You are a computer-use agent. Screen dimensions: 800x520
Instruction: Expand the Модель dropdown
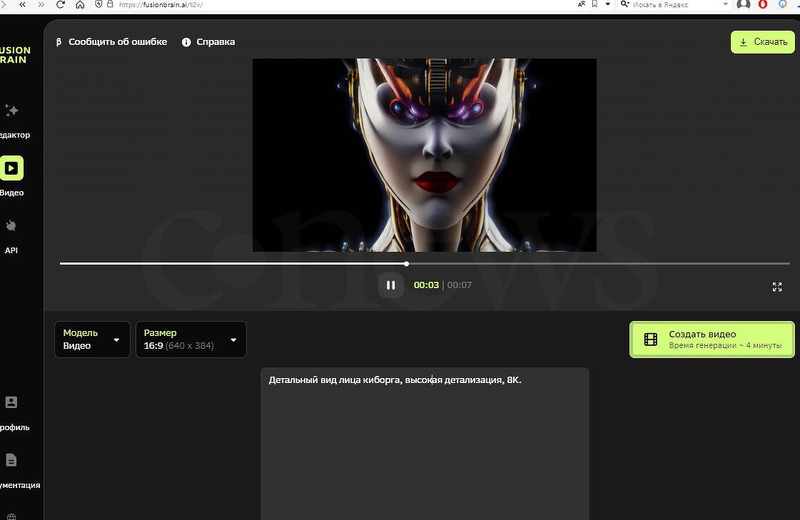92,339
